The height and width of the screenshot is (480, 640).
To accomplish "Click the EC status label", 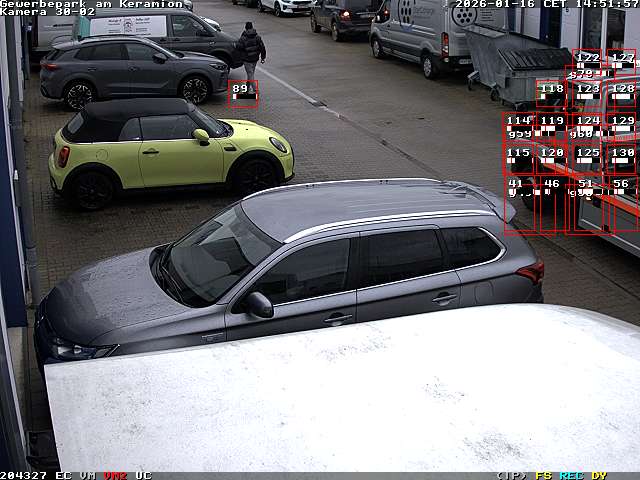I will (x=63, y=475).
